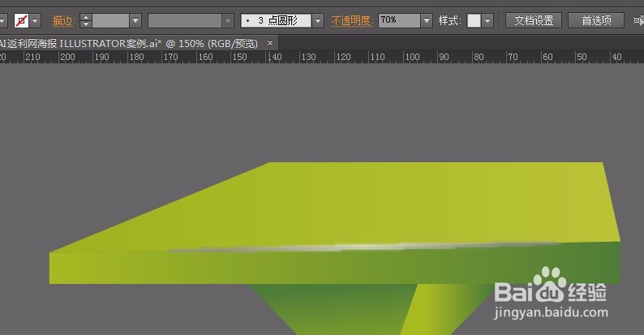Viewport: 644px width, 335px height.
Task: Click the stroke weight stepper arrows
Action: tap(86, 20)
